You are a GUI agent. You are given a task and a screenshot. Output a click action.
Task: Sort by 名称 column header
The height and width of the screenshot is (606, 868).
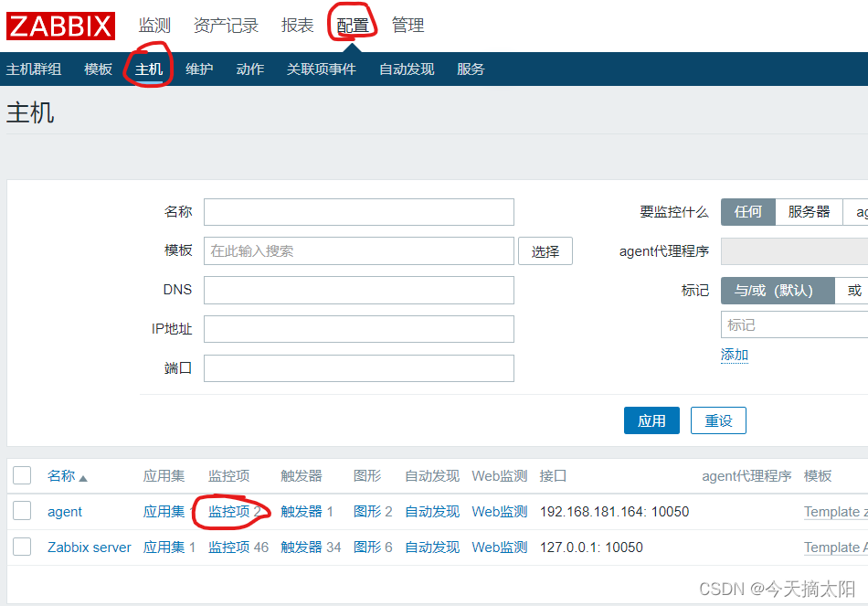click(x=61, y=476)
